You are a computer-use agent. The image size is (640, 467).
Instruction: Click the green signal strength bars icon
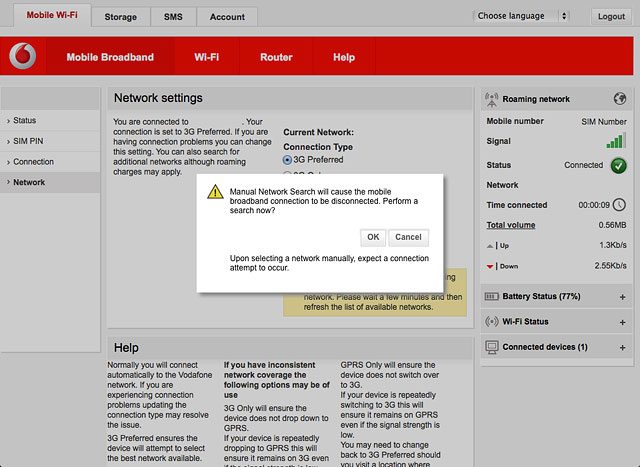[616, 141]
